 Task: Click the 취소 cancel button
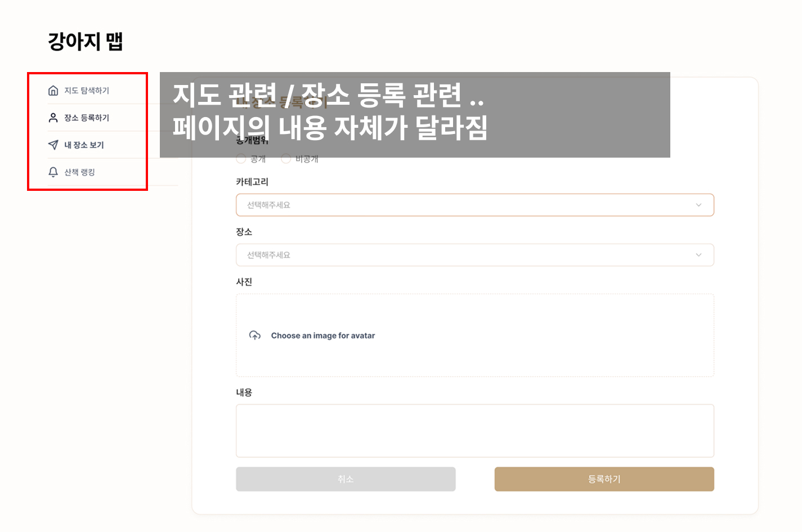tap(345, 479)
